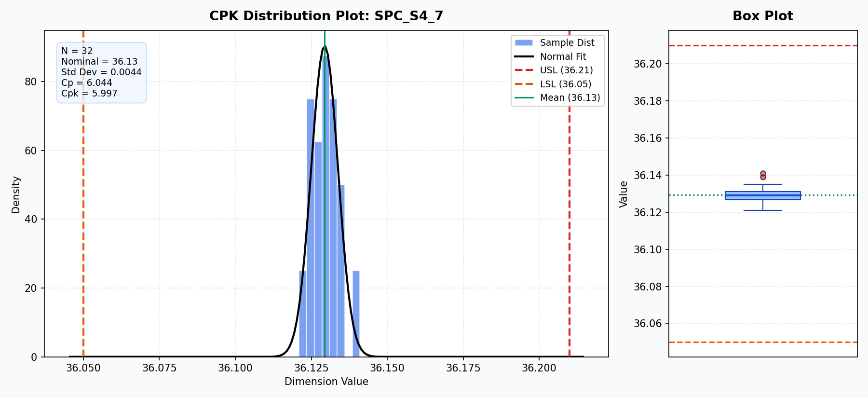Click the box plot tick label "36.06"
Screen dimensions: 868x398
(648, 324)
